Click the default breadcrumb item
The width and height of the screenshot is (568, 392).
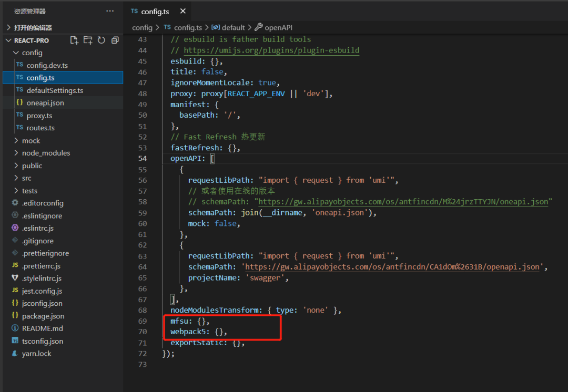click(233, 27)
